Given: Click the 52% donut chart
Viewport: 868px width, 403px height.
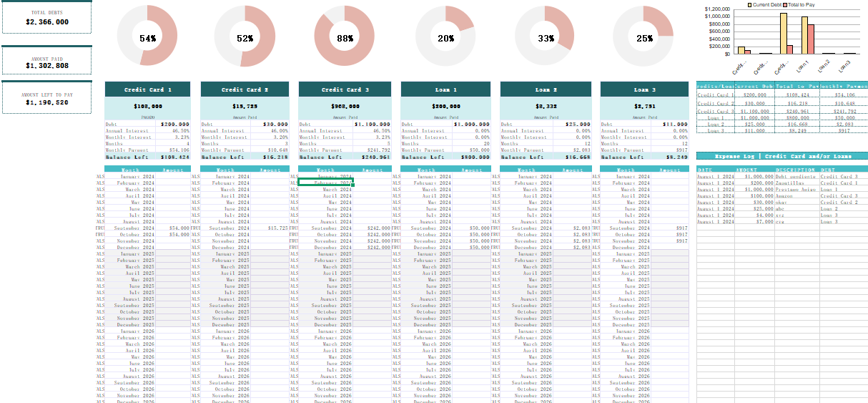Looking at the screenshot, I should [x=245, y=37].
